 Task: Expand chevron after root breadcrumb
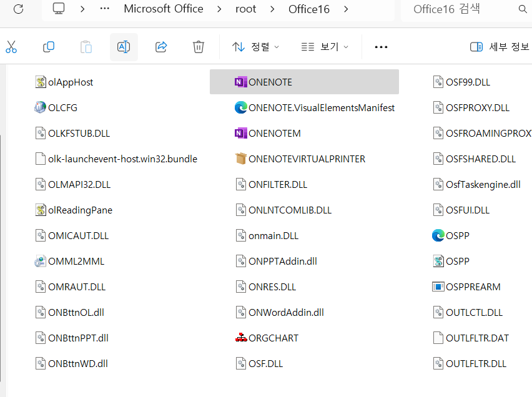point(272,9)
